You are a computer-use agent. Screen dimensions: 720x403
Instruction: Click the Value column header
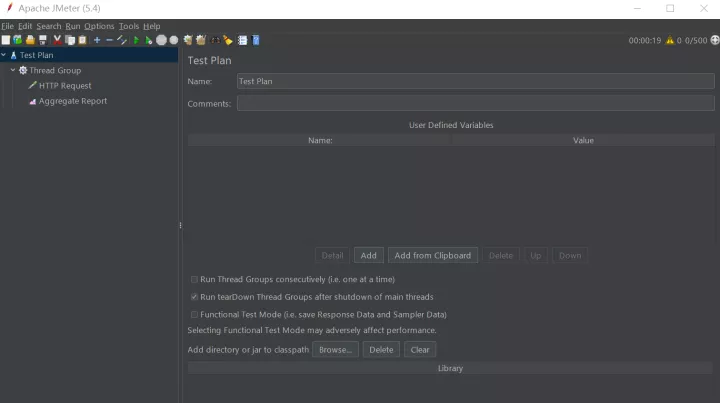[x=583, y=140]
